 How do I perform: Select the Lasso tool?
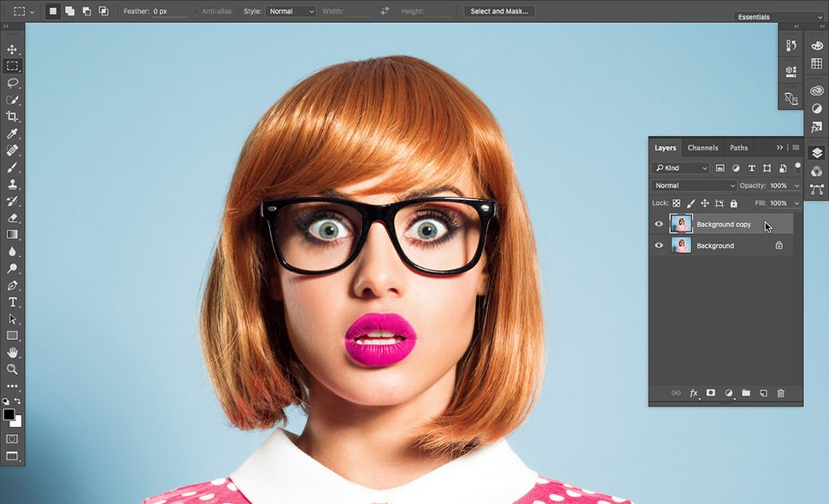[x=12, y=83]
